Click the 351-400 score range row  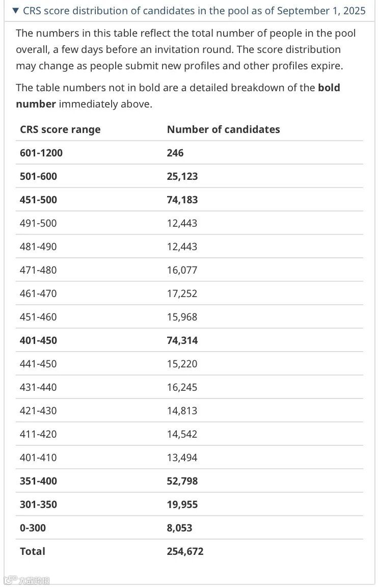39,481
